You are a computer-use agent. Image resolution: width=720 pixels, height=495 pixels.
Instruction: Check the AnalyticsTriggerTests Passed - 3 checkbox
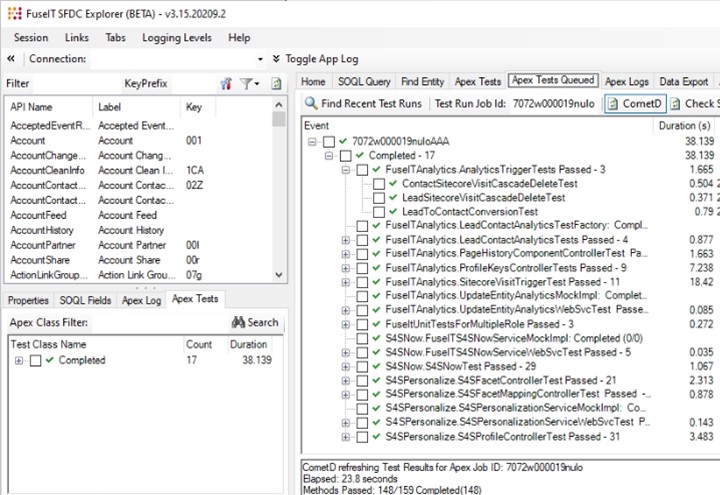[362, 170]
